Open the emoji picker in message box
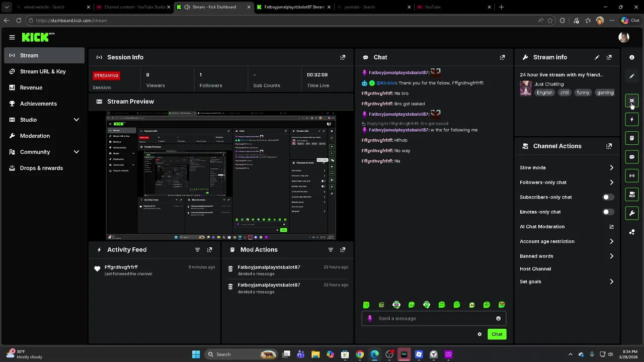This screenshot has width=644, height=362. click(x=498, y=318)
